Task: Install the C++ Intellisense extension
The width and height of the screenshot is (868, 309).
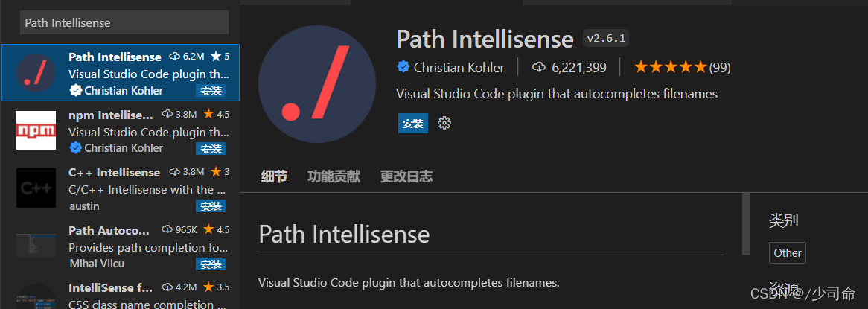Action: click(211, 206)
